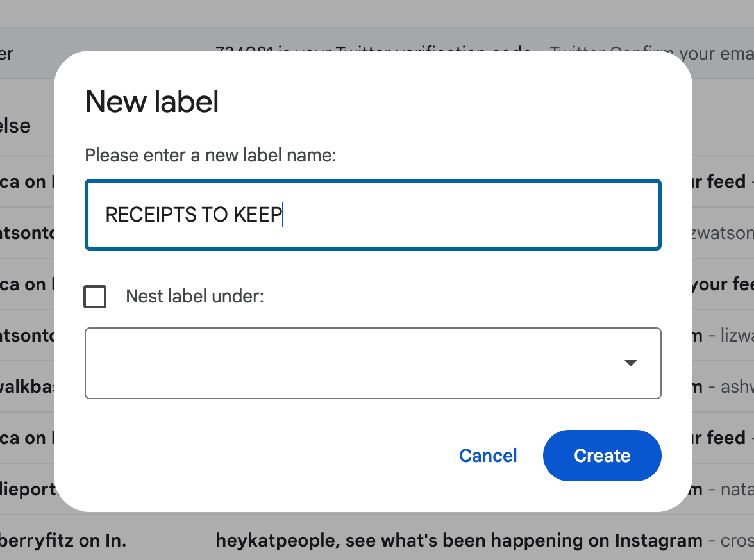This screenshot has height=560, width=754.
Task: Cancel the New label dialog
Action: (x=488, y=455)
